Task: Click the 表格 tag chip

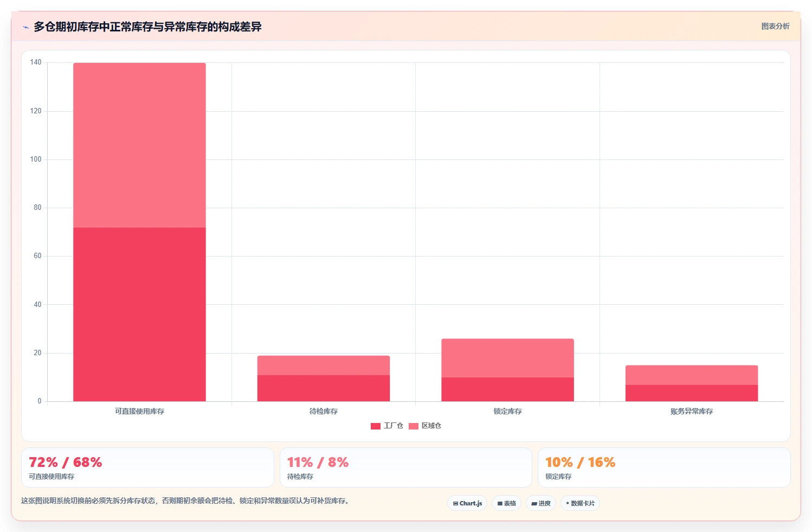Action: (x=506, y=503)
